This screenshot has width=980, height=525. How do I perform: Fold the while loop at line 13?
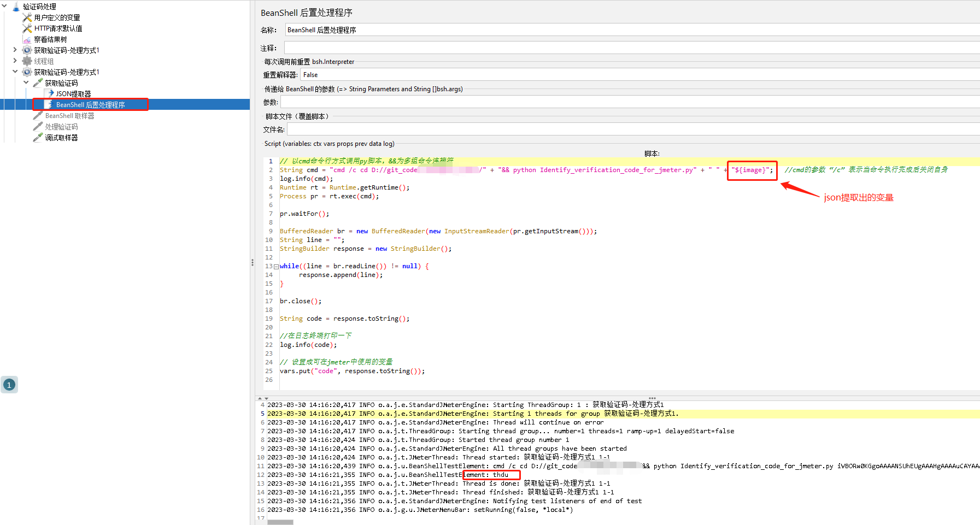tap(276, 267)
